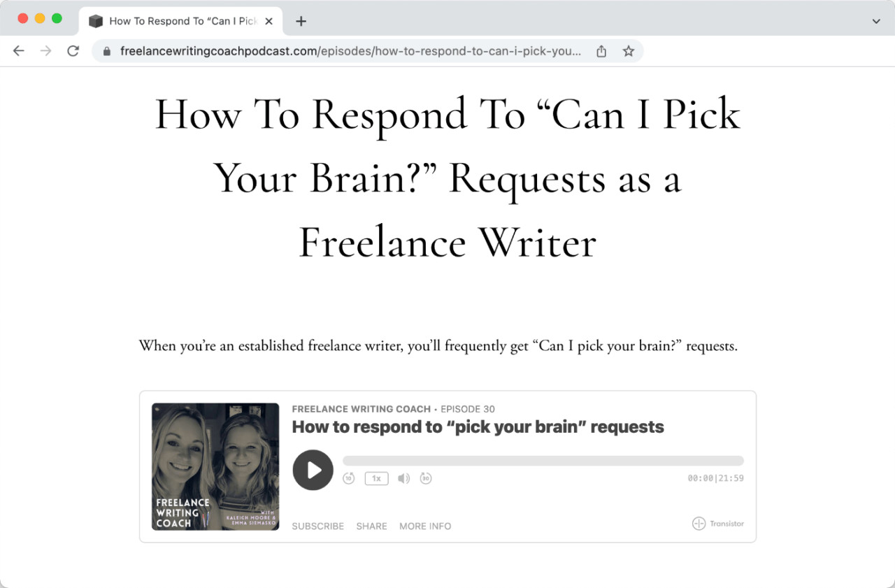895x588 pixels.
Task: Go back using the browser back arrow
Action: (x=18, y=51)
